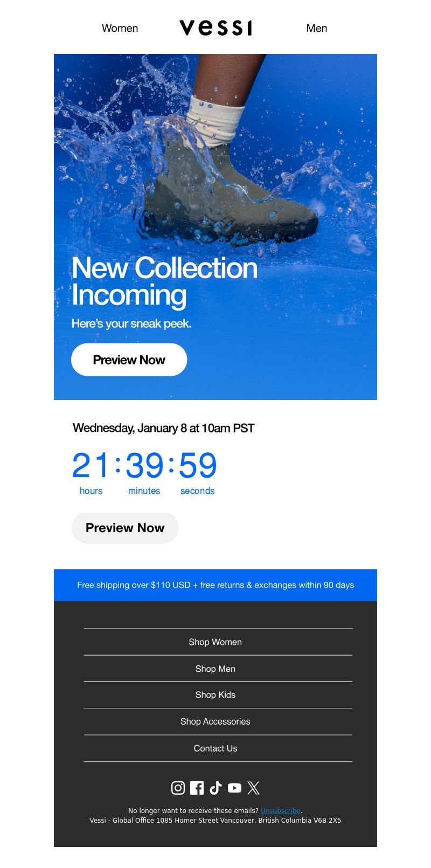Click the countdown timer digits
Screen dimensions: 431x868
(x=144, y=465)
